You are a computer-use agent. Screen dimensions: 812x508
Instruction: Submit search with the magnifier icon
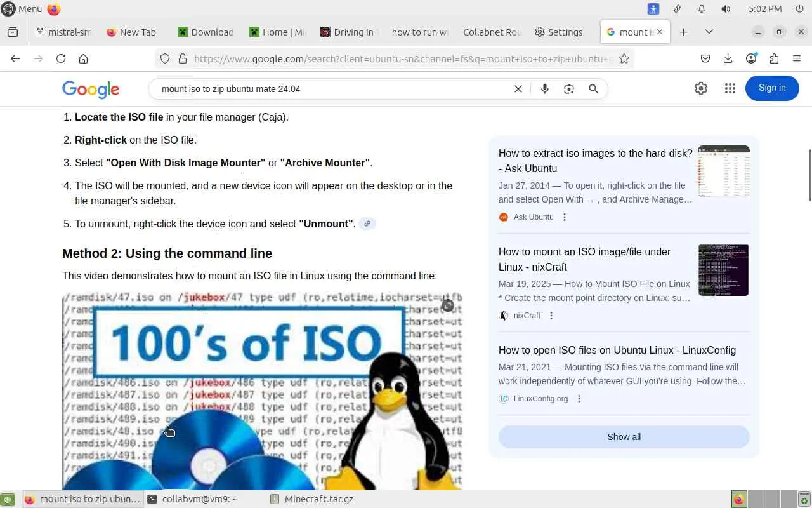[593, 89]
